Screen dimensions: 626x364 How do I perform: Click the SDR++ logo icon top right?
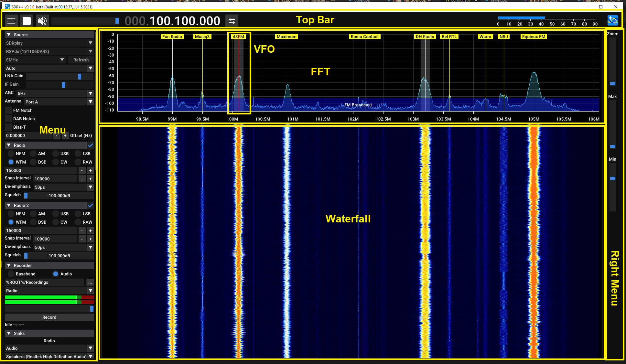pos(612,21)
